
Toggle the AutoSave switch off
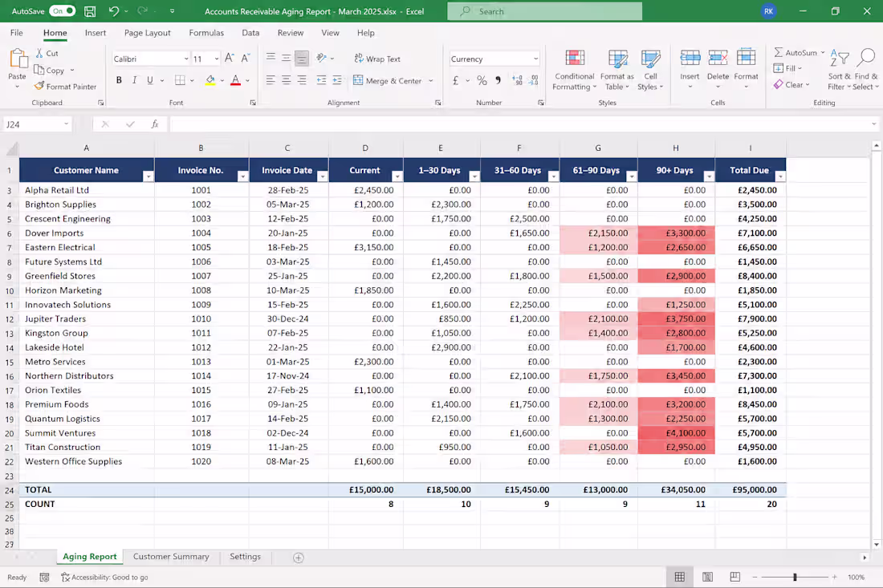pos(62,10)
